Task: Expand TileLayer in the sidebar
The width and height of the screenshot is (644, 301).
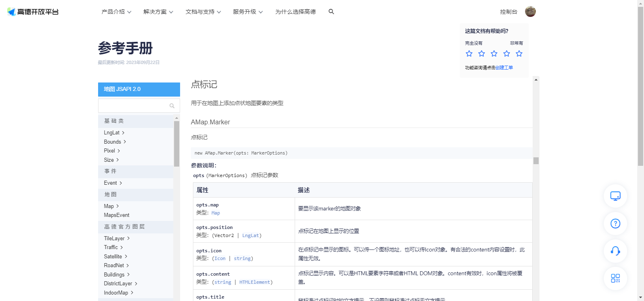Action: [117, 238]
